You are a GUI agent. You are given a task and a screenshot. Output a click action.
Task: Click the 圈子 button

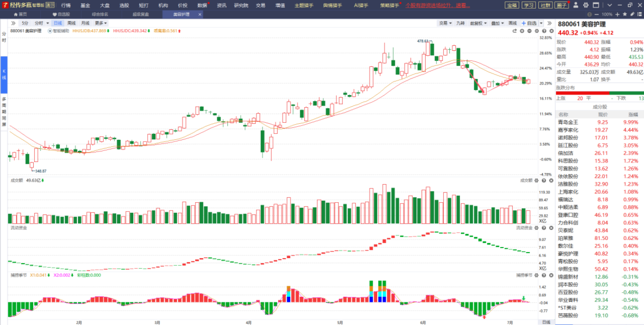point(562,5)
